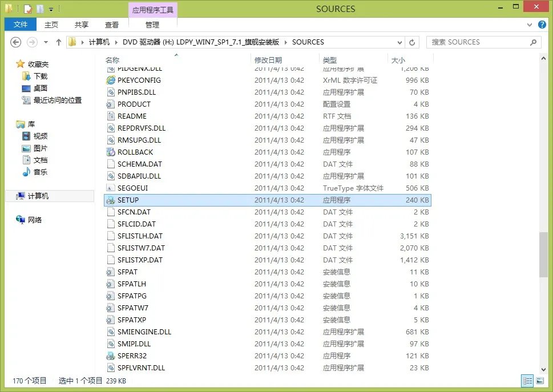Open the 文件 menu
This screenshot has height=392, width=553.
[21, 25]
